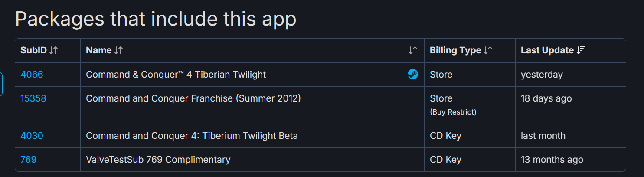Screen dimensions: 644x177
Task: Sort by SubID using arrows icon
Action: tap(53, 50)
